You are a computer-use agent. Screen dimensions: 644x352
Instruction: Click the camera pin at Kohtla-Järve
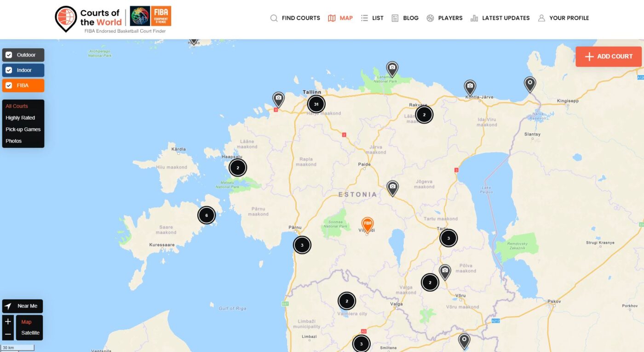coord(470,86)
